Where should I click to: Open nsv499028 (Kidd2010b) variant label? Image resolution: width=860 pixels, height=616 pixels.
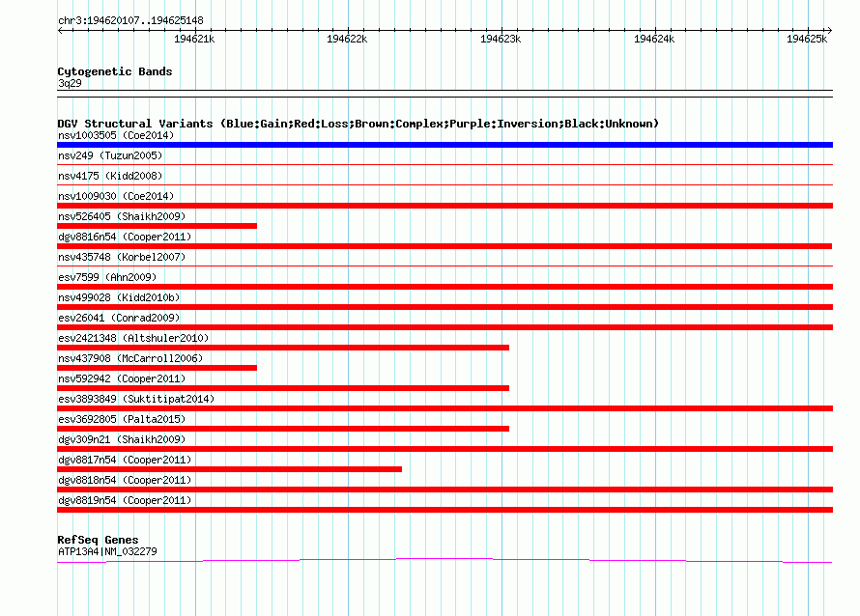[119, 297]
